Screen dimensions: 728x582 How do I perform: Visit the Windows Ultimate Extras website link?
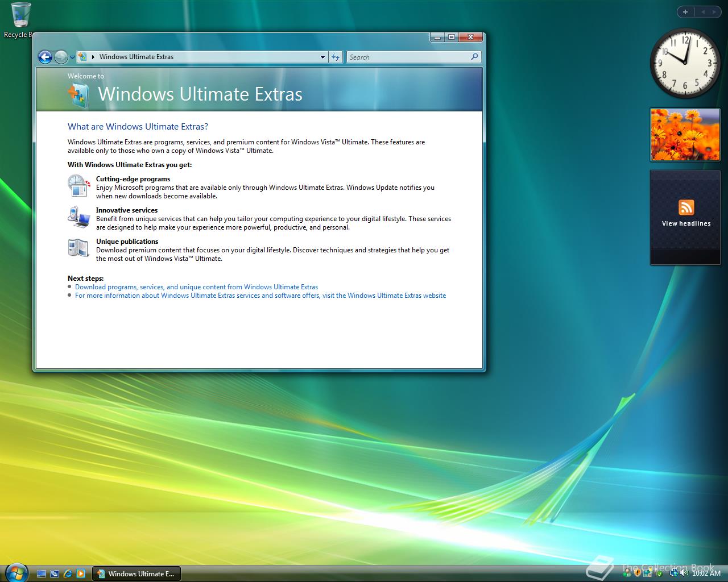260,296
